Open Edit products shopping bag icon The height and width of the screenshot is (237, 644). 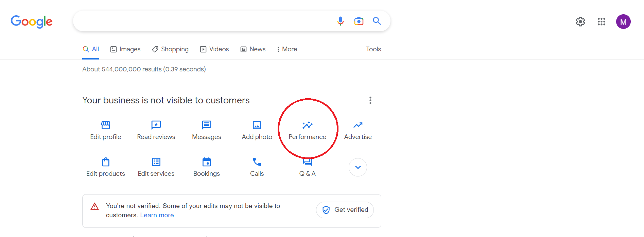(106, 162)
